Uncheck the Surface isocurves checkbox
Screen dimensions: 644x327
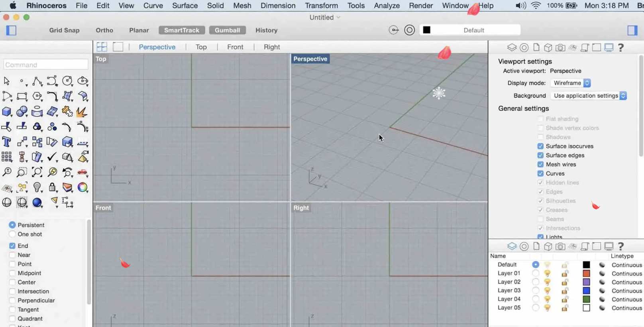point(540,146)
